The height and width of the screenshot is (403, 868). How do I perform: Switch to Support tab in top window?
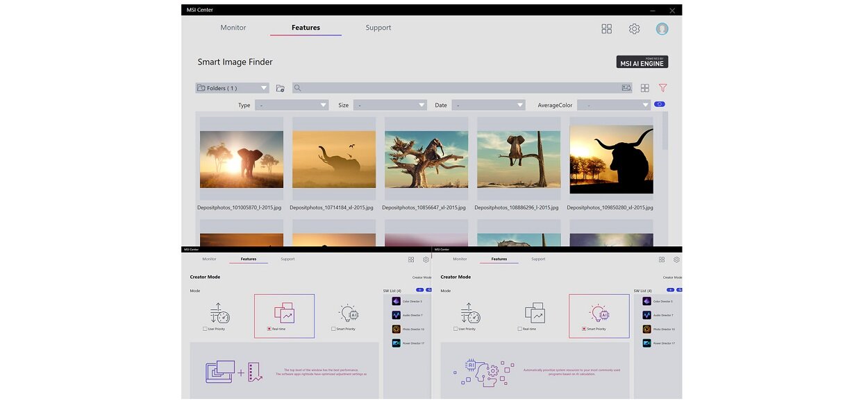(x=378, y=28)
